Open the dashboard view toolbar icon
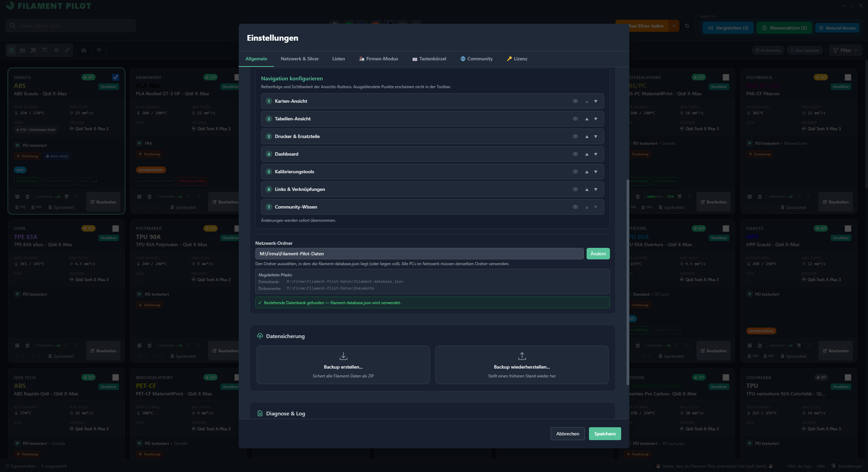The width and height of the screenshot is (868, 472). click(x=45, y=50)
